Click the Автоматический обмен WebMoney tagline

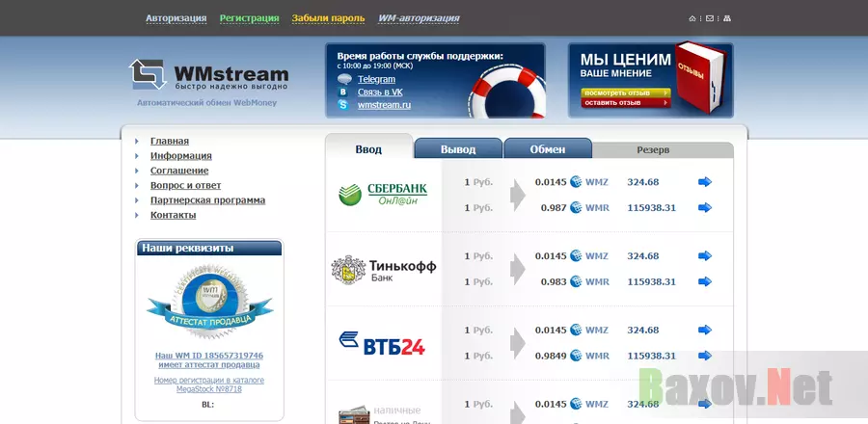tap(207, 103)
